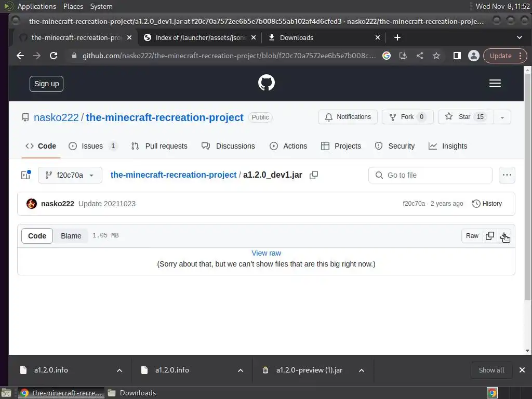Click the breadcrumb the-minecraft-recreation-project link
The image size is (532, 399).
pos(174,175)
